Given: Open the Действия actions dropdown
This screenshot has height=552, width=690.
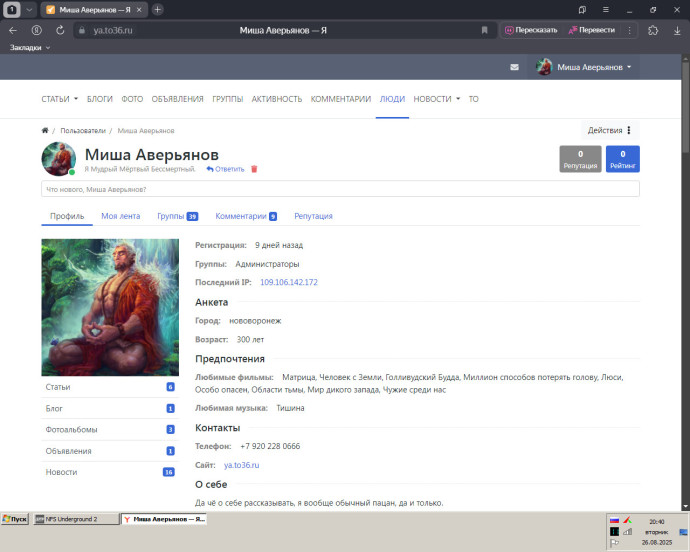Looking at the screenshot, I should [x=609, y=130].
